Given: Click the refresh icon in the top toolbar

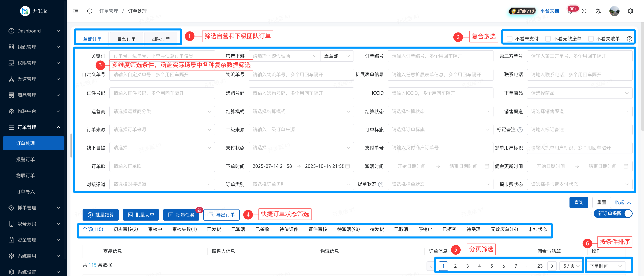Looking at the screenshot, I should click(x=89, y=11).
